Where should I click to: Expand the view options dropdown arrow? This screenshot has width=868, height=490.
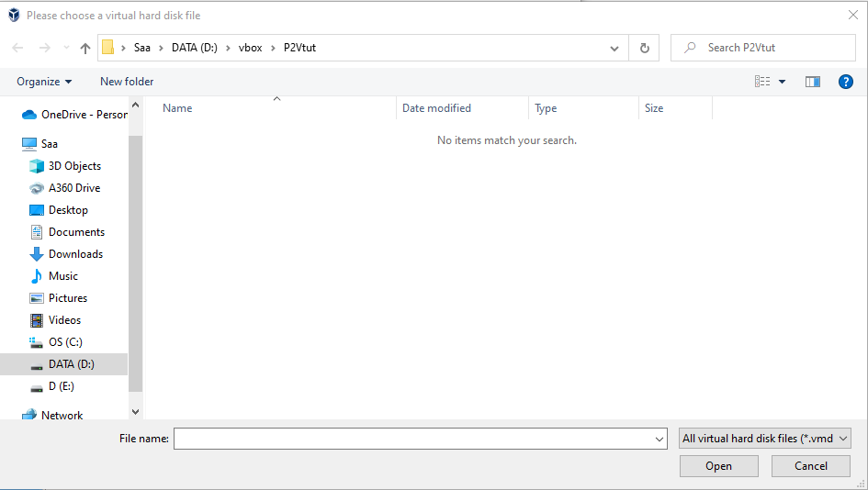[783, 82]
